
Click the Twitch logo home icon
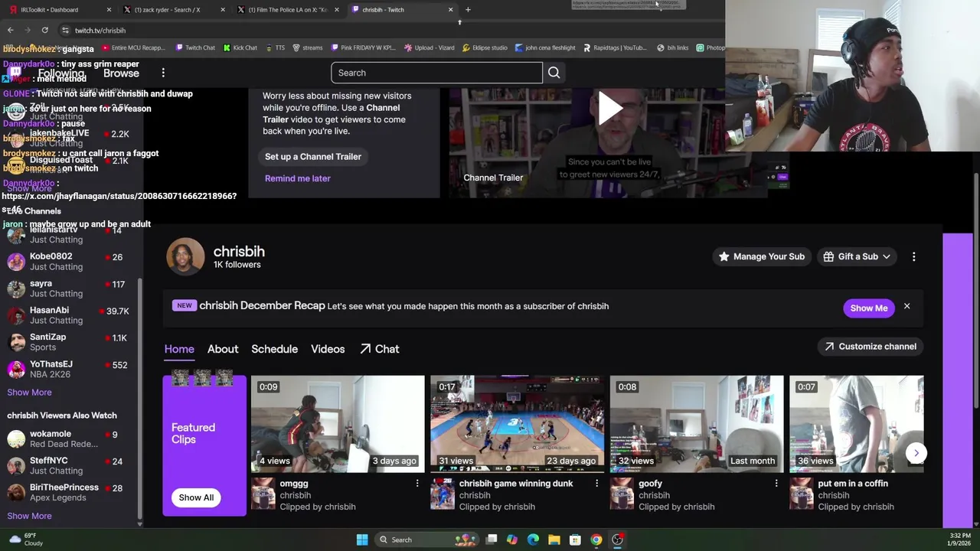(x=15, y=73)
